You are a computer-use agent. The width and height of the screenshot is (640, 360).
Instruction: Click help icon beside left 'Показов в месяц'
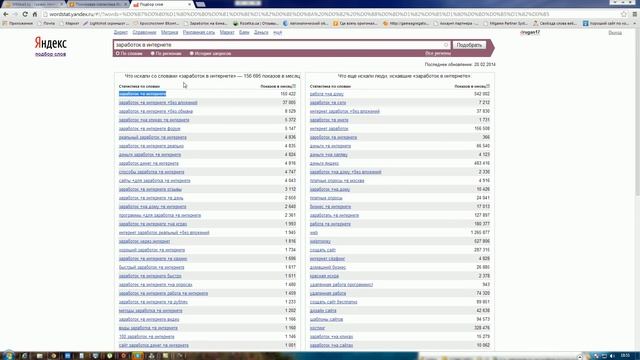294,86
